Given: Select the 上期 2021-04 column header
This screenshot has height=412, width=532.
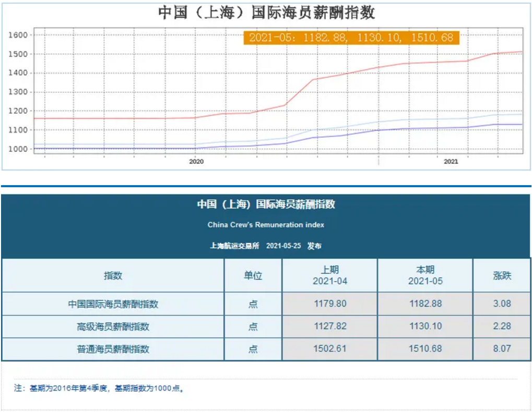Looking at the screenshot, I should point(330,275).
